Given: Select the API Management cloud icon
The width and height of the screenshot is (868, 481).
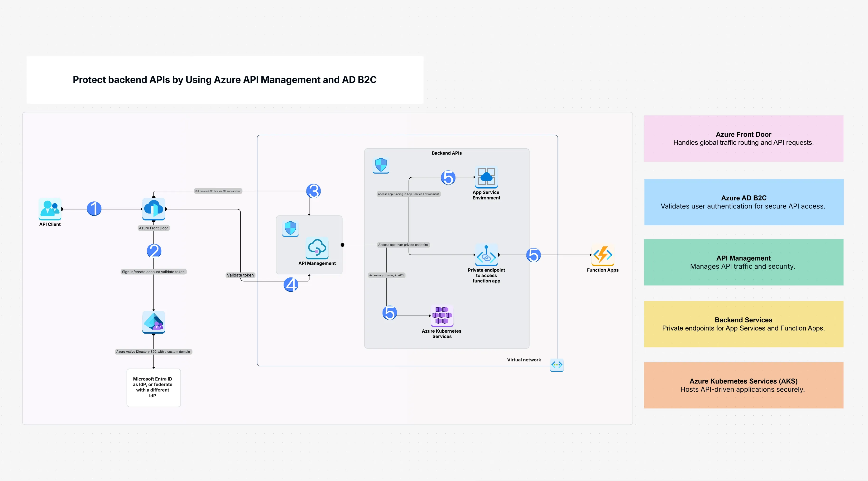Looking at the screenshot, I should [x=317, y=248].
